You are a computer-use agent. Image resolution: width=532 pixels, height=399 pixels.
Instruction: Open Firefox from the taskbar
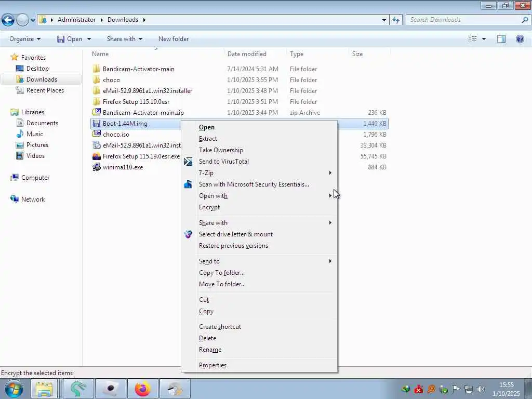point(142,389)
